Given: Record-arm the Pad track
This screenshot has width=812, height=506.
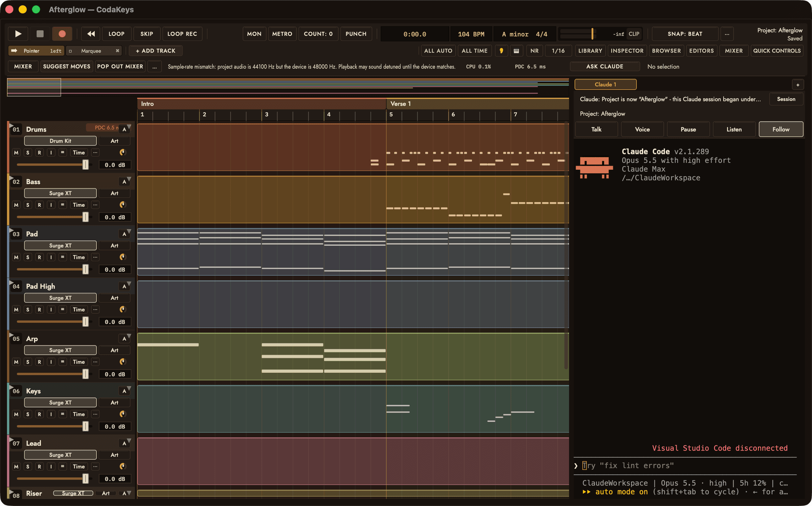Looking at the screenshot, I should pyautogui.click(x=39, y=257).
